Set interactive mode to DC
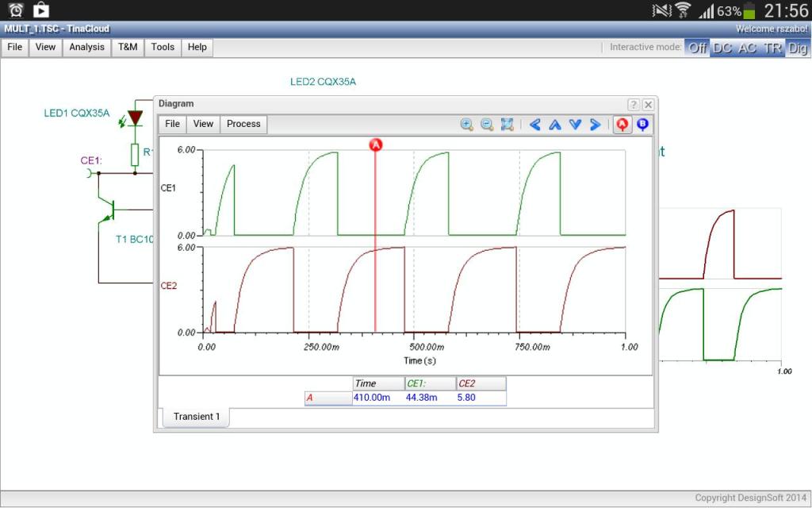 (722, 48)
